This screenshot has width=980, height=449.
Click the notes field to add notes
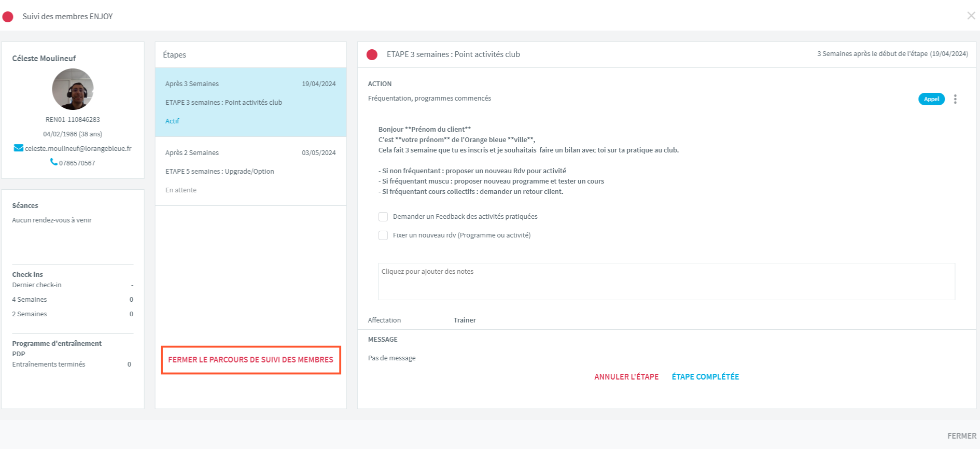click(666, 282)
